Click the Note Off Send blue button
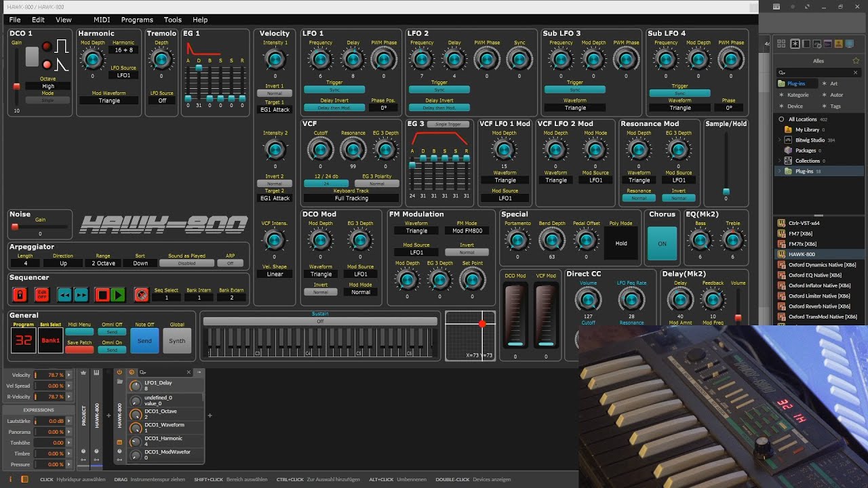The height and width of the screenshot is (488, 868). (144, 341)
